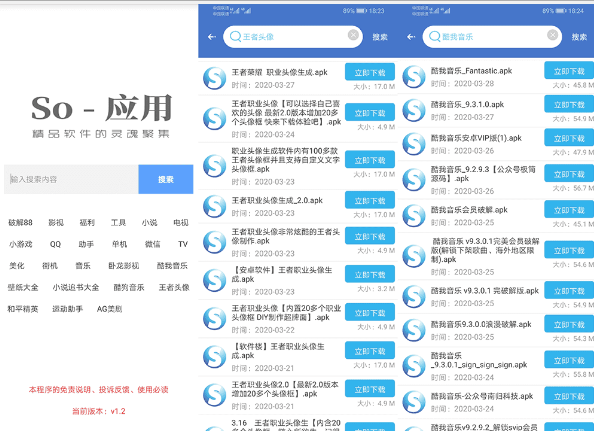Download 酷我音乐9.3.0.0浪漫破解.apk

point(569,324)
